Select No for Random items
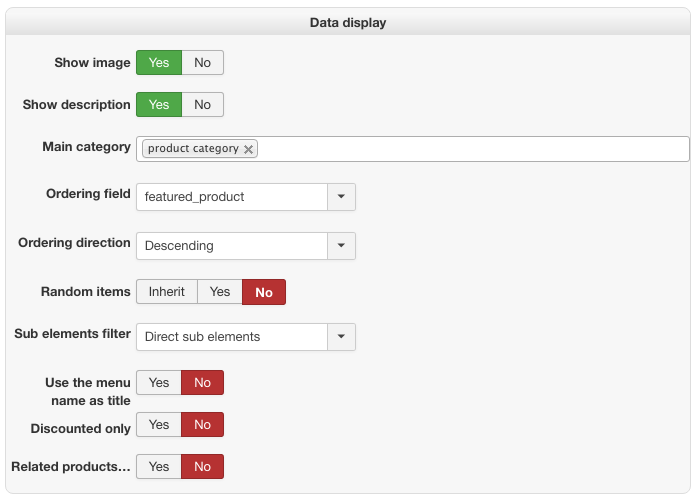The width and height of the screenshot is (699, 501). point(264,292)
